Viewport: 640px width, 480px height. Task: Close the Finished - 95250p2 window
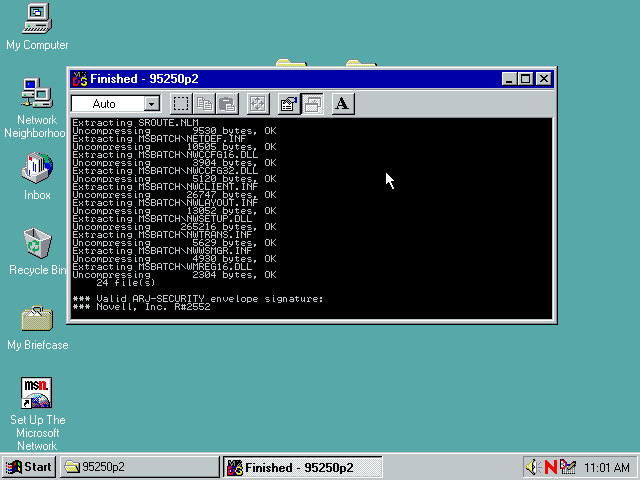coord(544,79)
